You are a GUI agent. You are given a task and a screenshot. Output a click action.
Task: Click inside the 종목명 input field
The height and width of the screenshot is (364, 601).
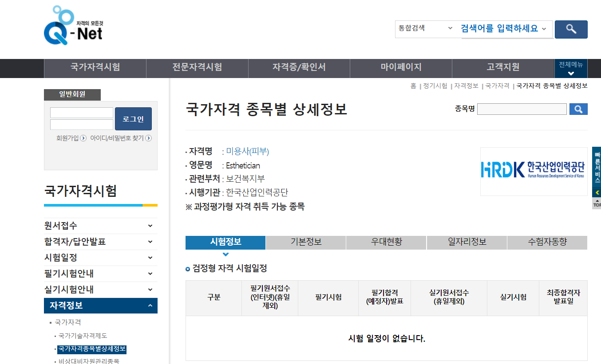coord(522,109)
